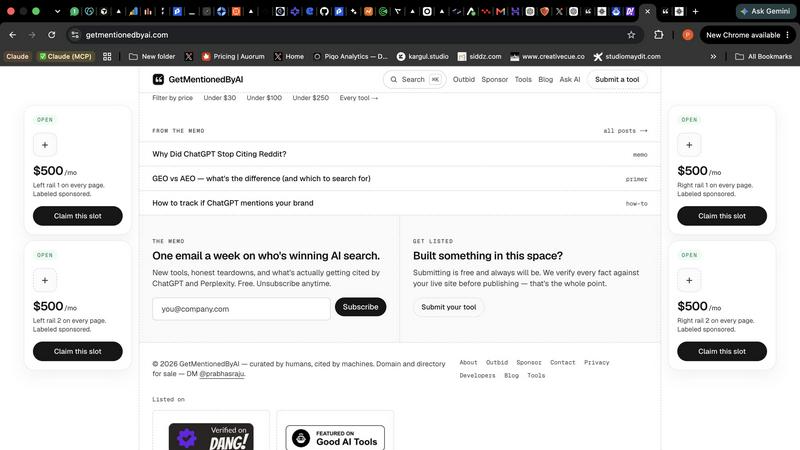Screen dimensions: 800x450
Task: Click the plus icon in Left rail 1 slot
Action: [45, 145]
